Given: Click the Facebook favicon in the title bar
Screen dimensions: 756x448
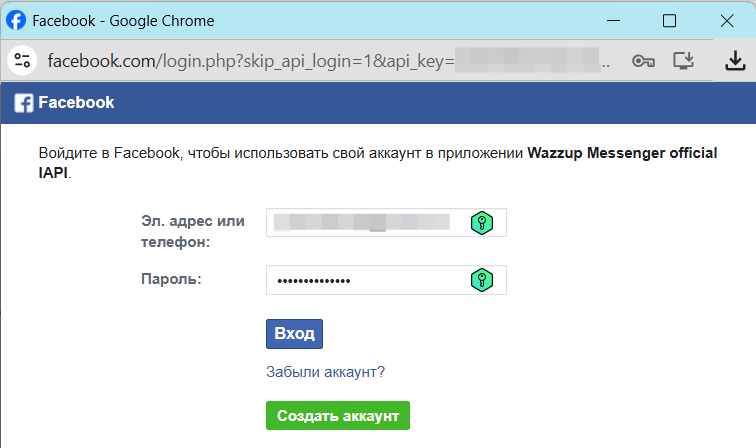Looking at the screenshot, I should coord(16,21).
